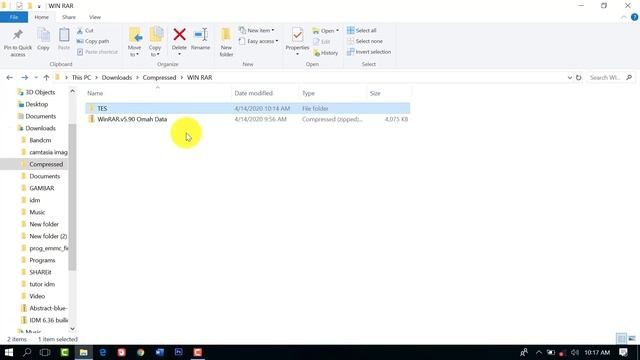Click the navigation pane scrollbar down arrow
Image resolution: width=640 pixels, height=360 pixels.
[72, 329]
